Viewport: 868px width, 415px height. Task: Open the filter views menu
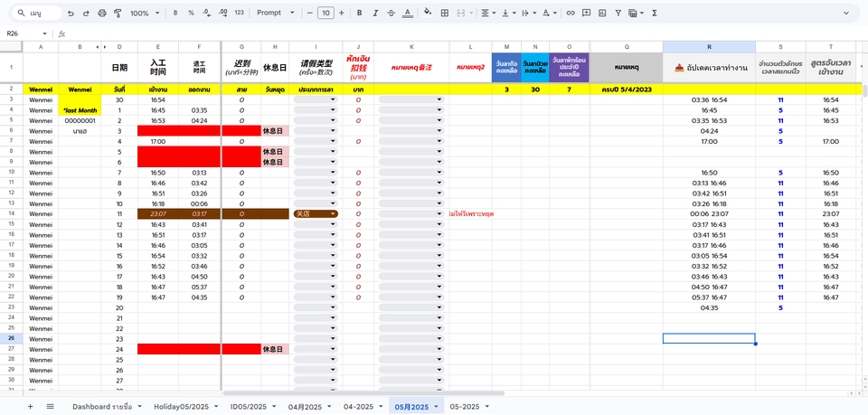(636, 13)
